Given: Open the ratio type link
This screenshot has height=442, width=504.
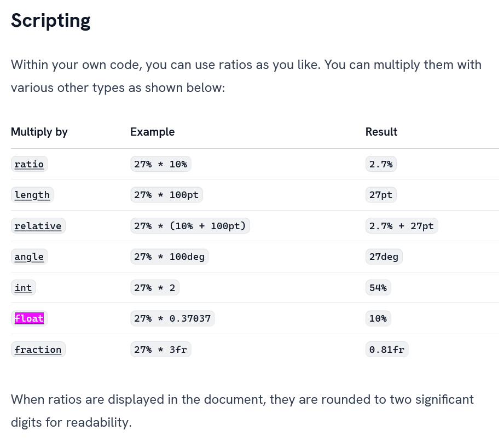Looking at the screenshot, I should tap(29, 164).
